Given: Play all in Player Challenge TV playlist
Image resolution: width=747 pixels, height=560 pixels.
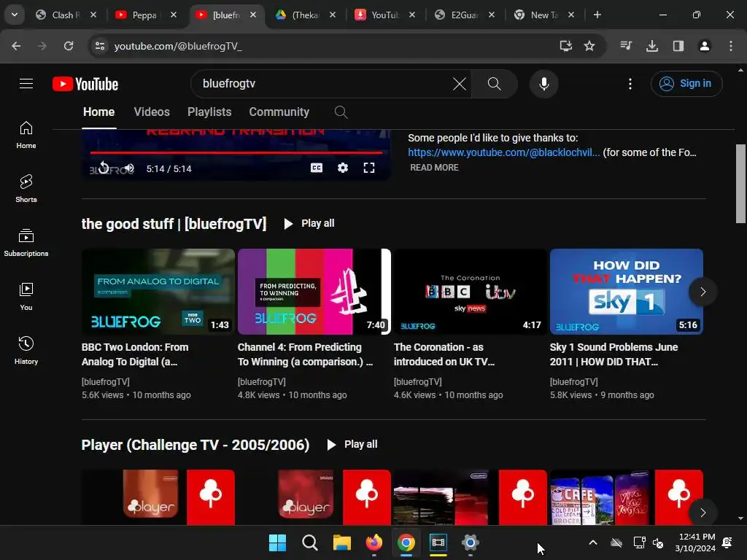Looking at the screenshot, I should tap(352, 444).
